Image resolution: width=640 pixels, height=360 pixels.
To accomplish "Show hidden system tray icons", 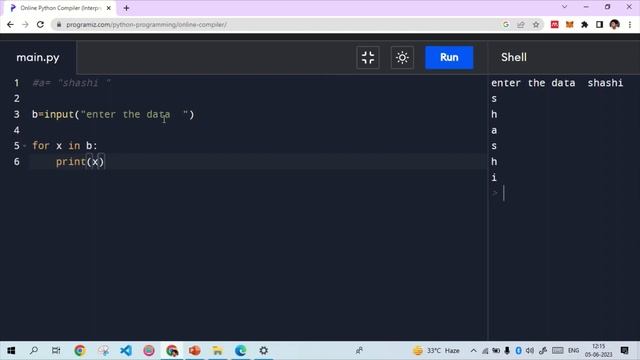I will 473,350.
